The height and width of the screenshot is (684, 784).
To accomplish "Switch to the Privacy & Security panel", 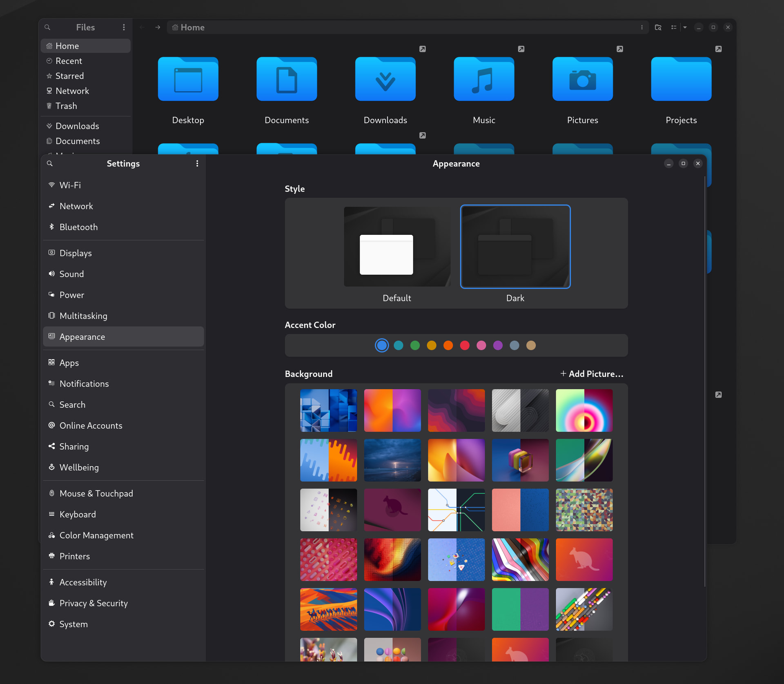I will pos(94,603).
